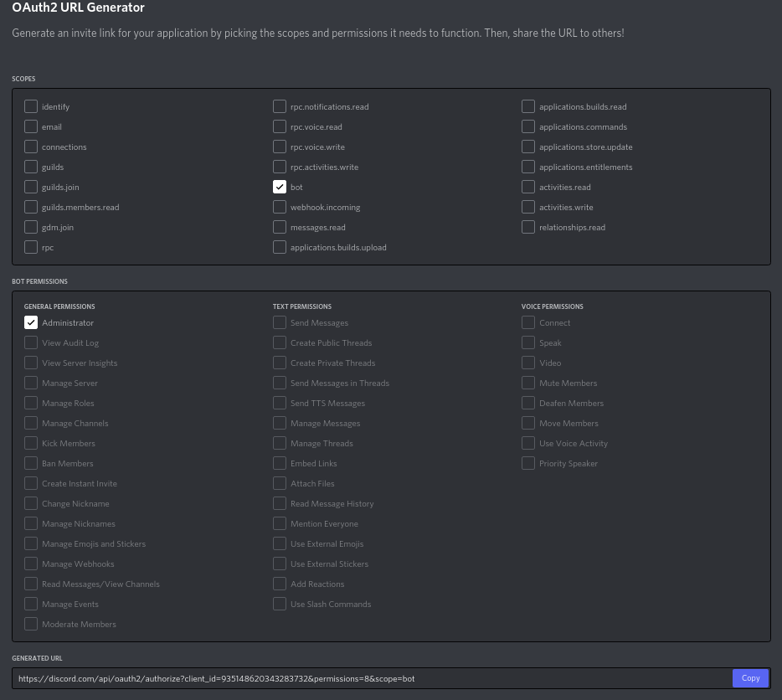Viewport: 782px width, 700px height.
Task: Tick rpc.voice.write scope
Action: [280, 147]
